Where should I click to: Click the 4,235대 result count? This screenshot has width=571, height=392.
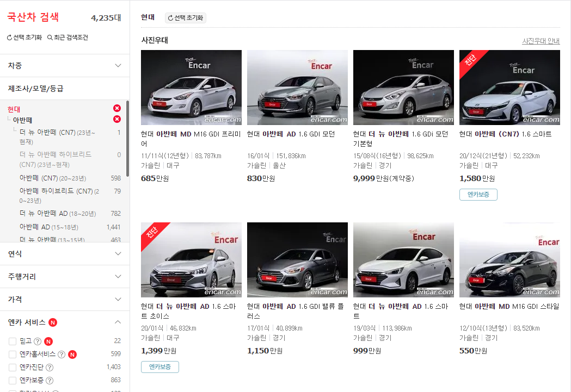tap(106, 18)
